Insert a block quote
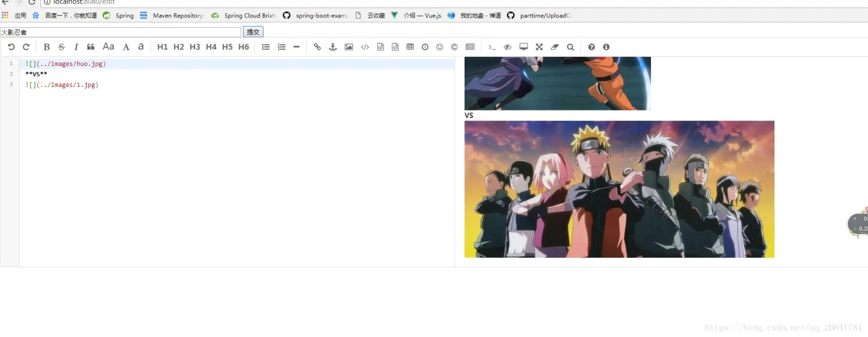The width and height of the screenshot is (868, 337). [91, 47]
